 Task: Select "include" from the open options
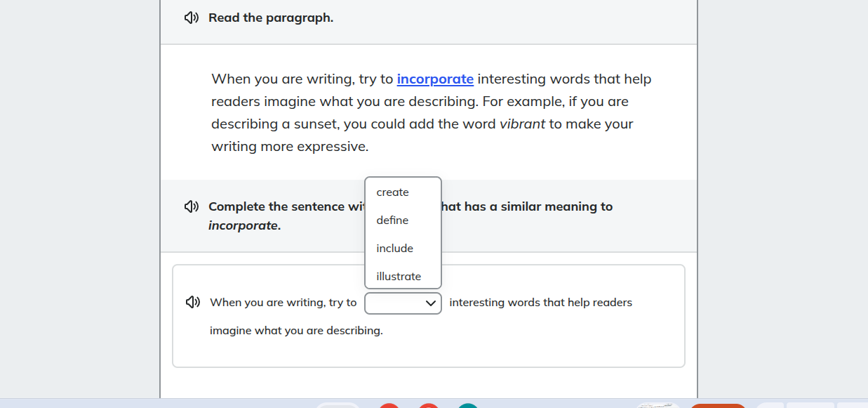[x=394, y=248]
